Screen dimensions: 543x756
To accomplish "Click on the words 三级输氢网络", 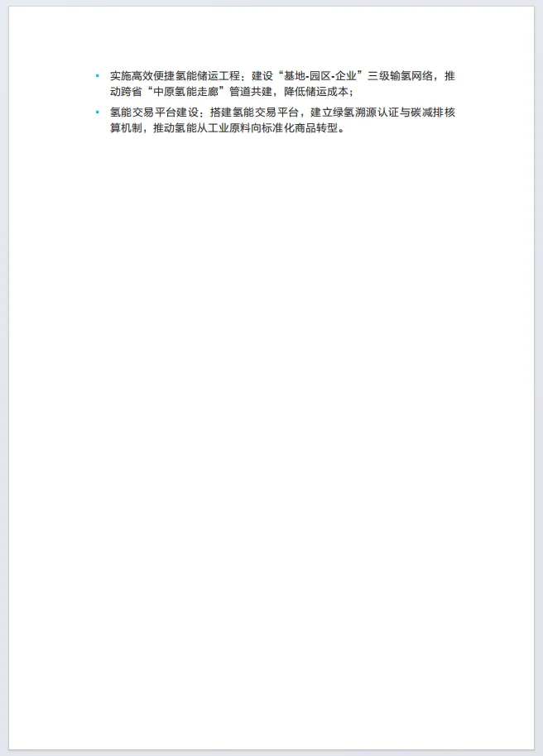I will pyautogui.click(x=400, y=76).
